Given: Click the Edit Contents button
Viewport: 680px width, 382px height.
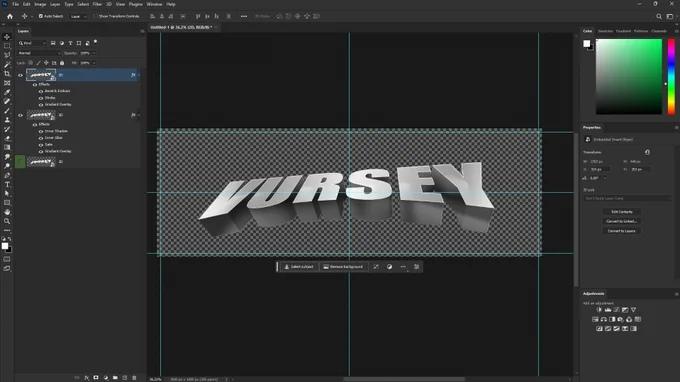Looking at the screenshot, I should coord(622,212).
